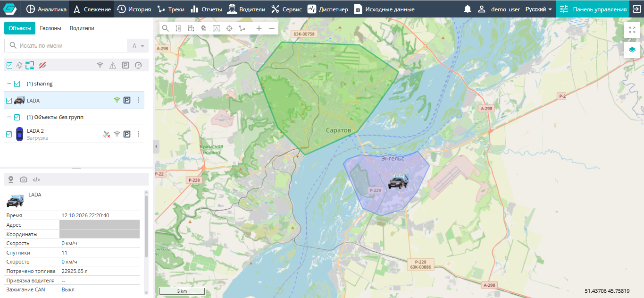
Task: Click the application logo icon
Action: pos(10,9)
